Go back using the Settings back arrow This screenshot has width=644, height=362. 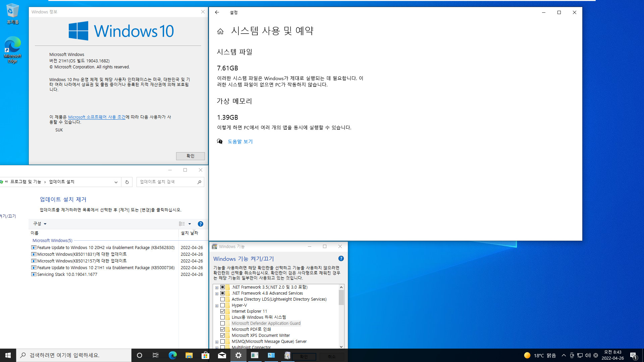[217, 12]
